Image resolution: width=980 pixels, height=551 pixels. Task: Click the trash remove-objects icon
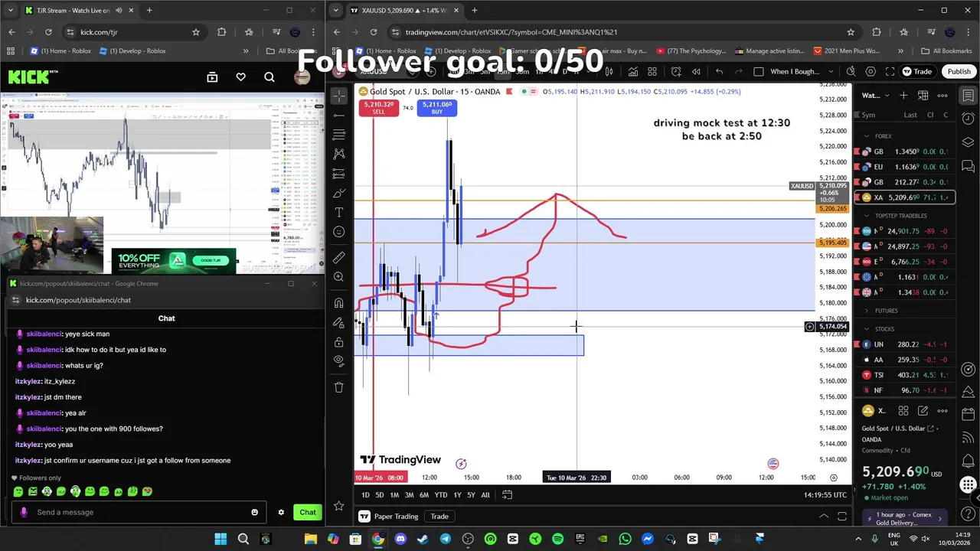[339, 387]
